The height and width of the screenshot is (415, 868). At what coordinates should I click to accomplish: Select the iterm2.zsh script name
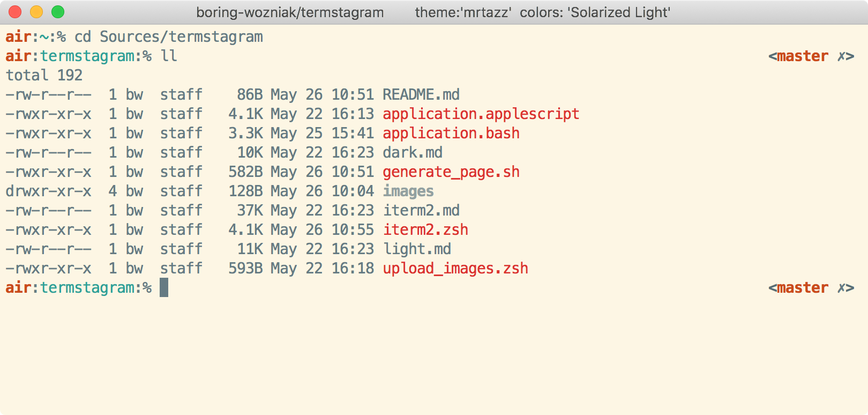(425, 230)
